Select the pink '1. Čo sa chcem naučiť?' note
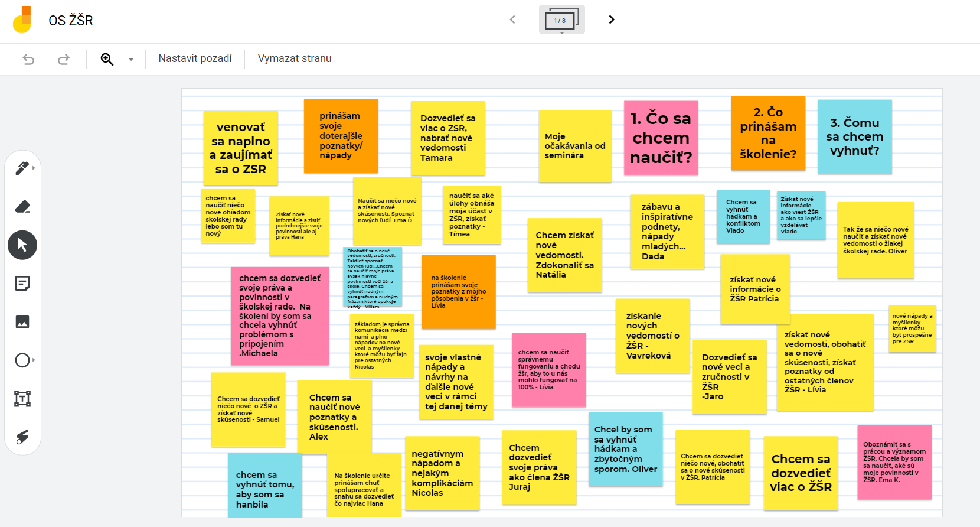 pos(661,138)
